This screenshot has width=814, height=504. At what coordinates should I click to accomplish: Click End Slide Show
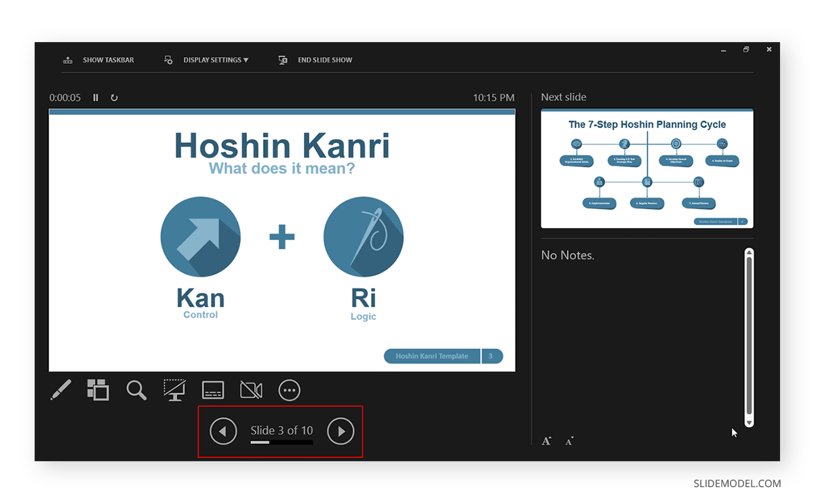325,60
